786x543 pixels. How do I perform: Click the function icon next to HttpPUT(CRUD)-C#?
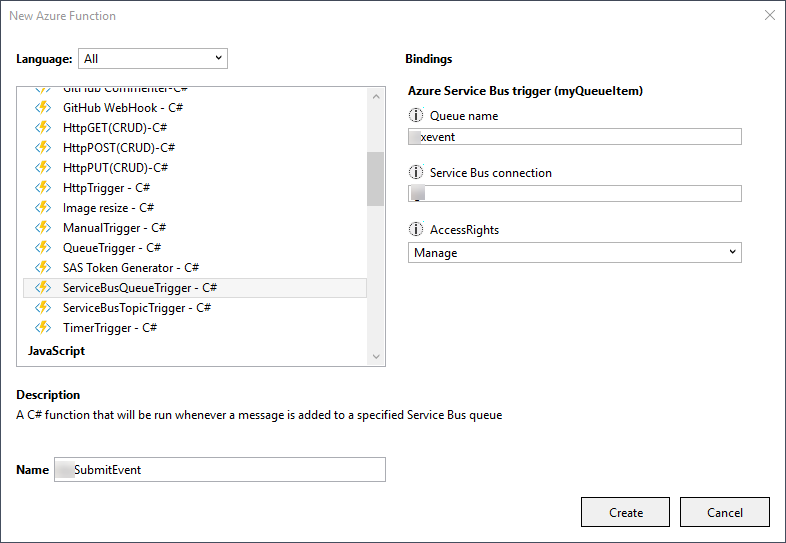(43, 167)
